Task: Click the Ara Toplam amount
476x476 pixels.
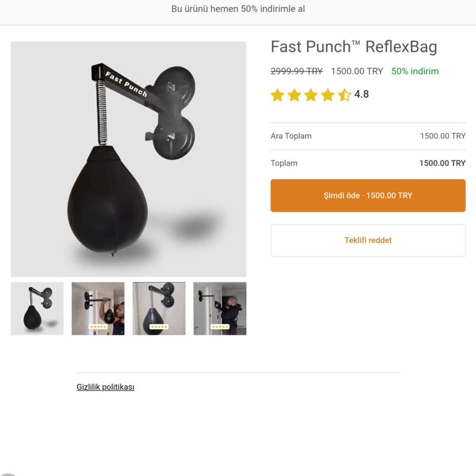Action: coord(443,136)
